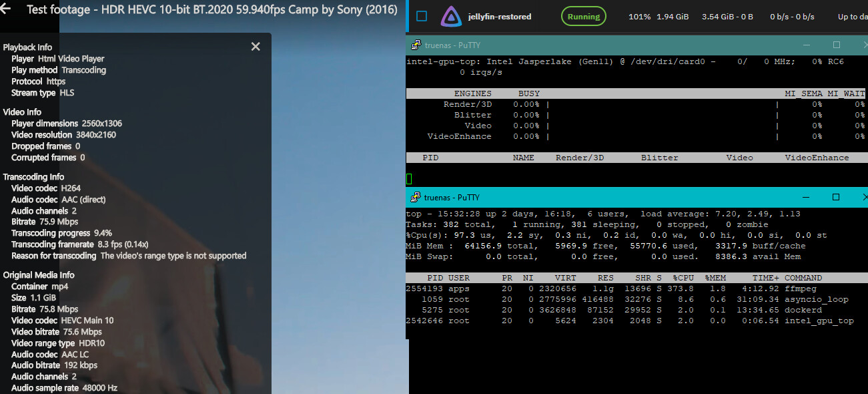Minimize the upper truenas PuTTY window
The height and width of the screenshot is (394, 868).
point(806,45)
